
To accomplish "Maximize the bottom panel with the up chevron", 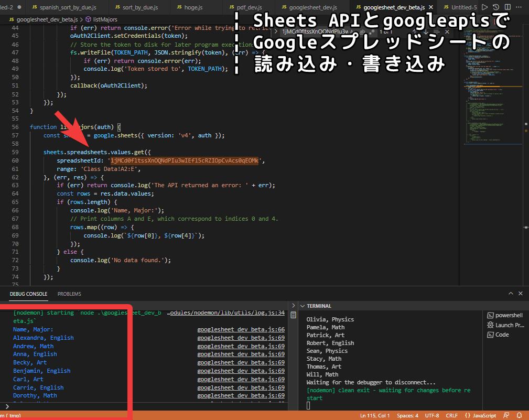I will coord(510,294).
